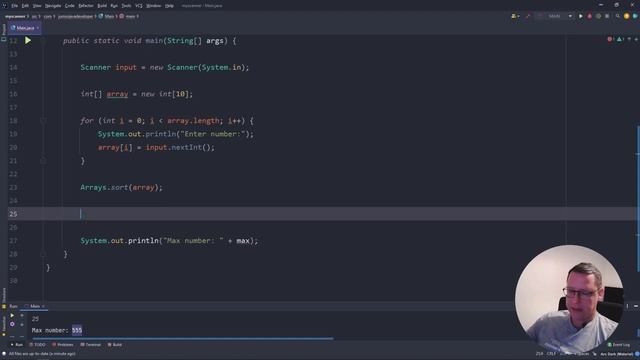Image resolution: width=640 pixels, height=360 pixels.
Task: Click the main method breadcrumb
Action: tap(128, 16)
